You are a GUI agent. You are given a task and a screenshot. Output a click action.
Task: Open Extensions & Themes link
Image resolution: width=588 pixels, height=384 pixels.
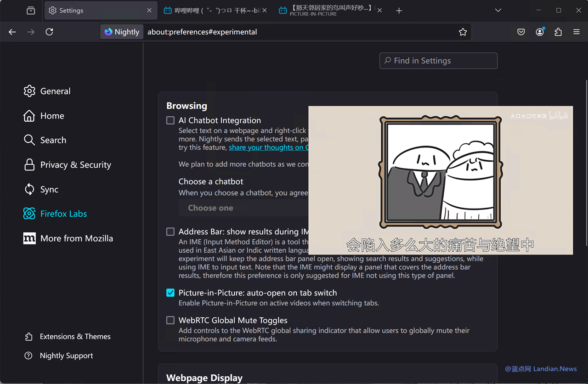pyautogui.click(x=68, y=337)
